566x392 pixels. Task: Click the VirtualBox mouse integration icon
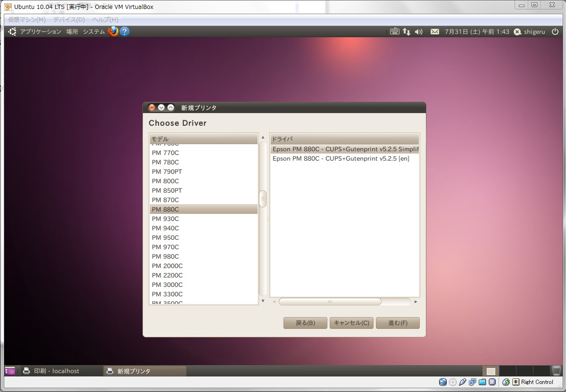click(x=506, y=382)
